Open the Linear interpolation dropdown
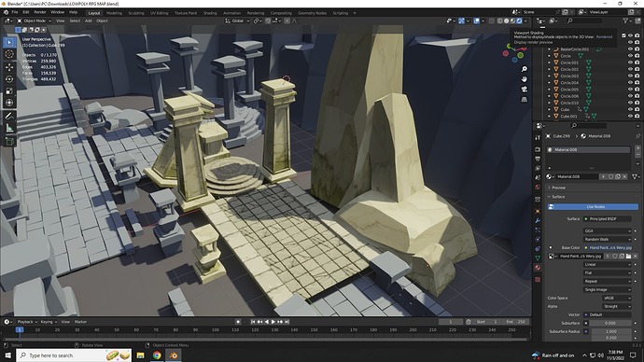The image size is (644, 362). (608, 265)
